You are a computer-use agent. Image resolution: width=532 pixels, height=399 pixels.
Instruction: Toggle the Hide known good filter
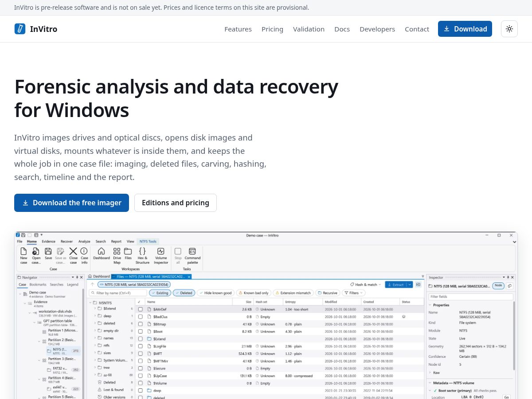215,293
